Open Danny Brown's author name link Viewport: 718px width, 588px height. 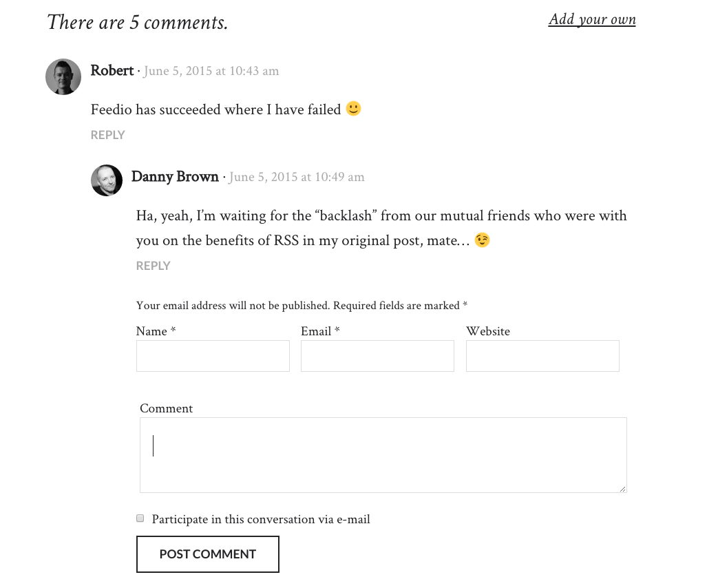pyautogui.click(x=175, y=177)
